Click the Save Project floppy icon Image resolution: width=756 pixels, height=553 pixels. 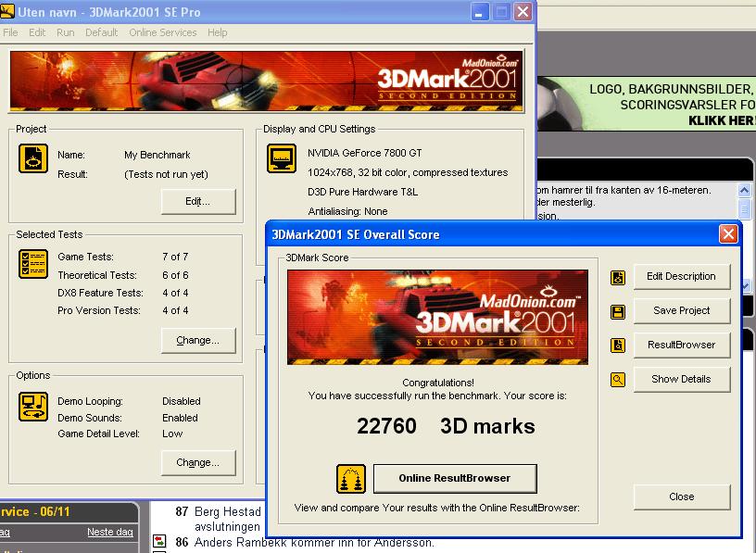(618, 312)
